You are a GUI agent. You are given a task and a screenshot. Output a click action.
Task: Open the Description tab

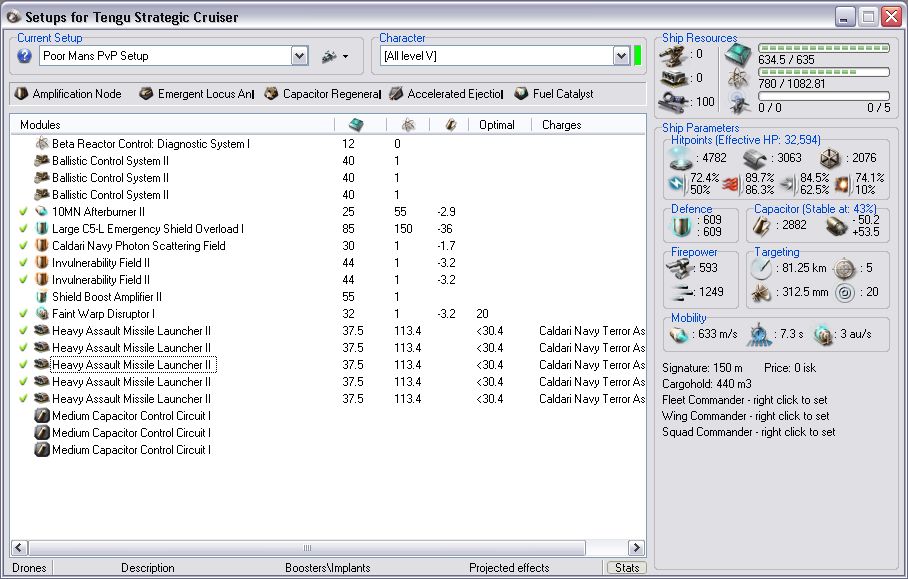(x=148, y=567)
